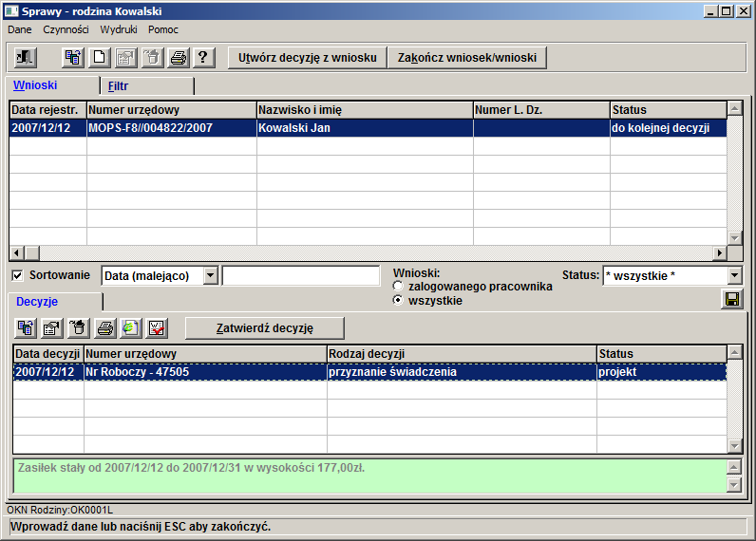Viewport: 756px width, 541px height.
Task: Select the 'MOPS-F8//004822/2007' cell
Action: point(172,128)
